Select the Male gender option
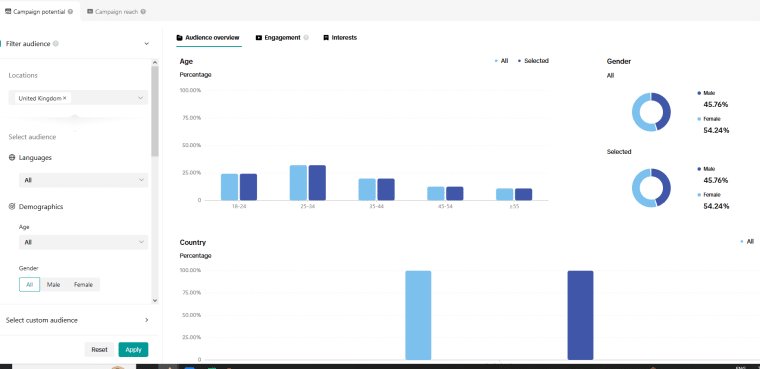Image resolution: width=760 pixels, height=369 pixels. click(53, 285)
